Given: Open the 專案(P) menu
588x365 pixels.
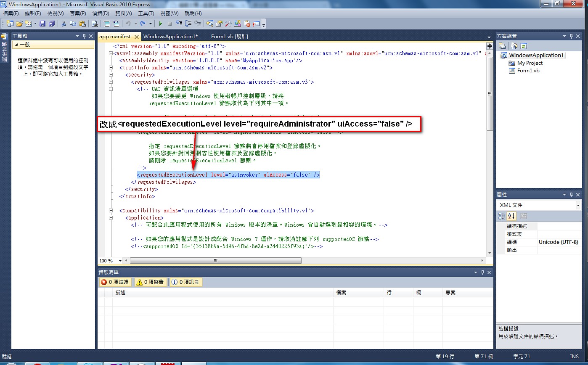Looking at the screenshot, I should (x=78, y=13).
